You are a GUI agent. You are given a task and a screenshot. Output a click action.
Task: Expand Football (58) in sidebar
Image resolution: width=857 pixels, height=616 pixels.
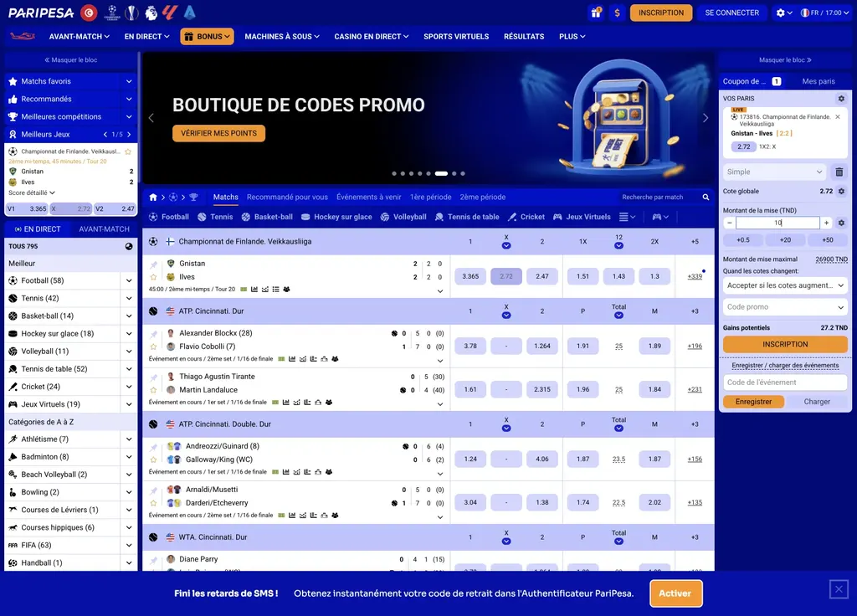tap(129, 280)
